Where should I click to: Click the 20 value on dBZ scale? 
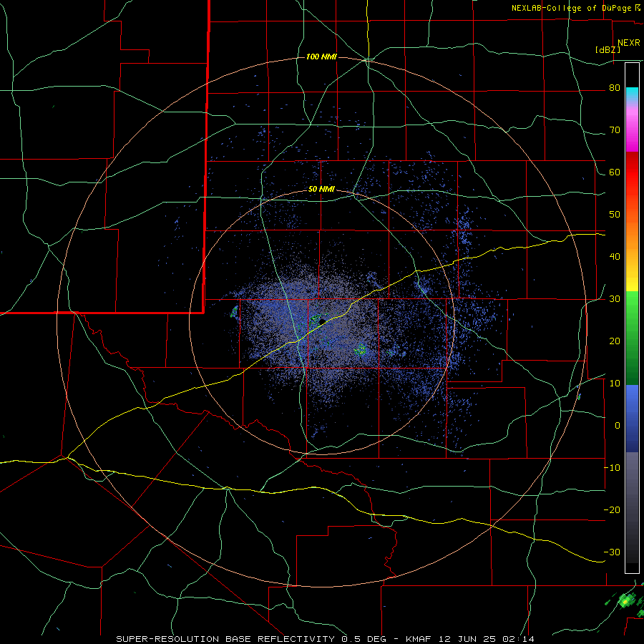tap(615, 341)
